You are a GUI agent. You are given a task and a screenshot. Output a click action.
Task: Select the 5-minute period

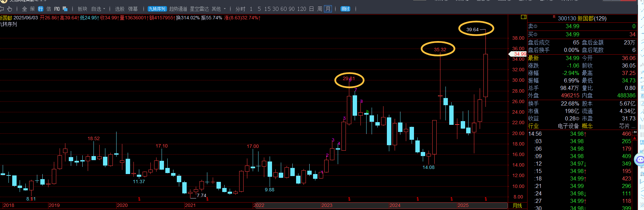pos(259,9)
